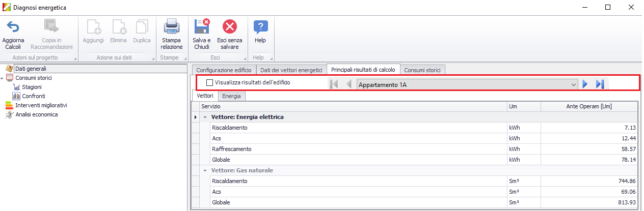This screenshot has height=211, width=644.
Task: Go to next apartment with blue arrow
Action: pyautogui.click(x=585, y=84)
